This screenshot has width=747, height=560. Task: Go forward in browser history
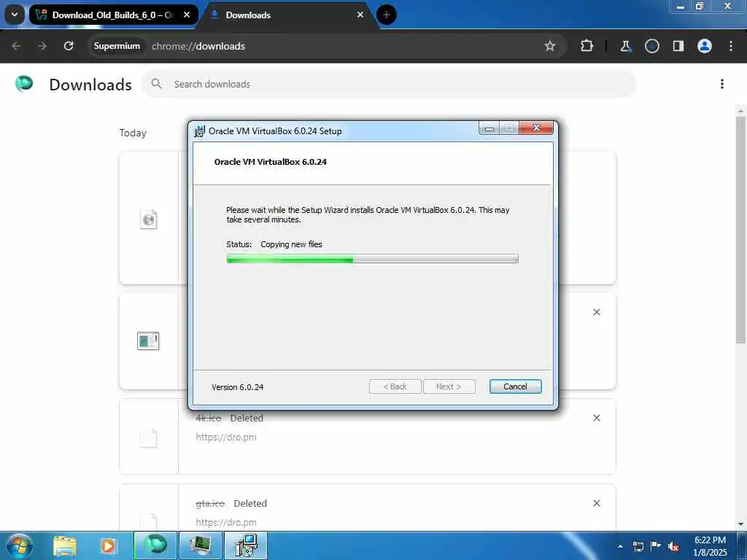point(42,46)
